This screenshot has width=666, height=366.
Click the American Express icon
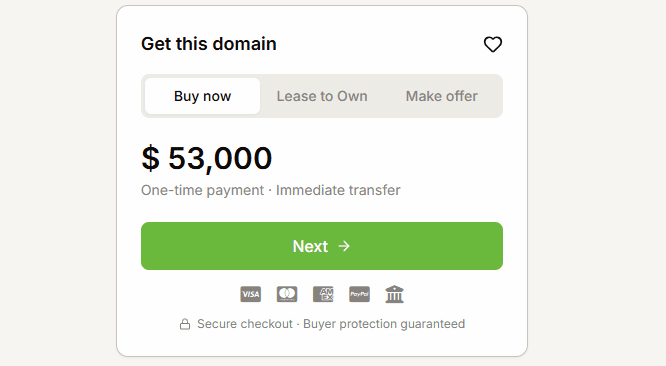(x=323, y=294)
